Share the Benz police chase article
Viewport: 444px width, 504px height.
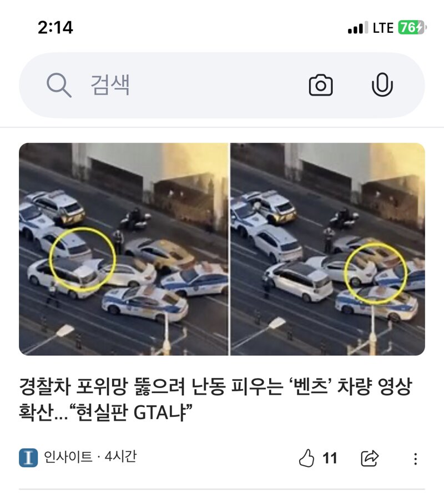click(x=370, y=458)
